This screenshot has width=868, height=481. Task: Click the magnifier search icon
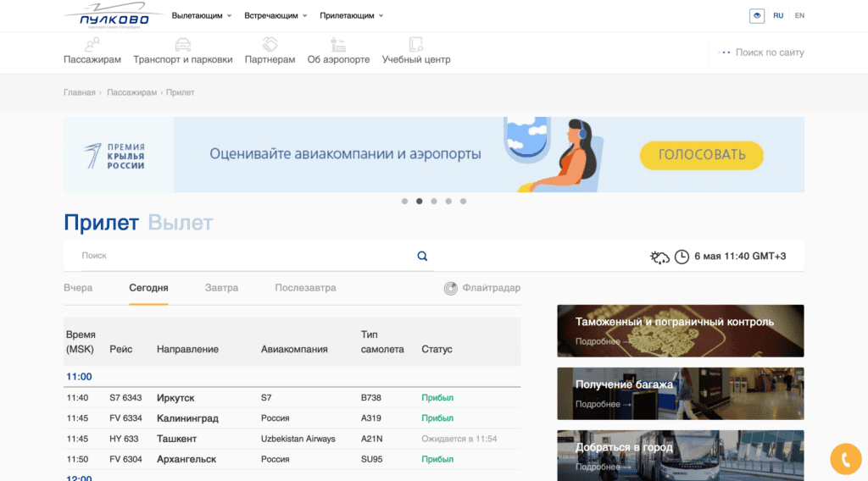(x=422, y=256)
